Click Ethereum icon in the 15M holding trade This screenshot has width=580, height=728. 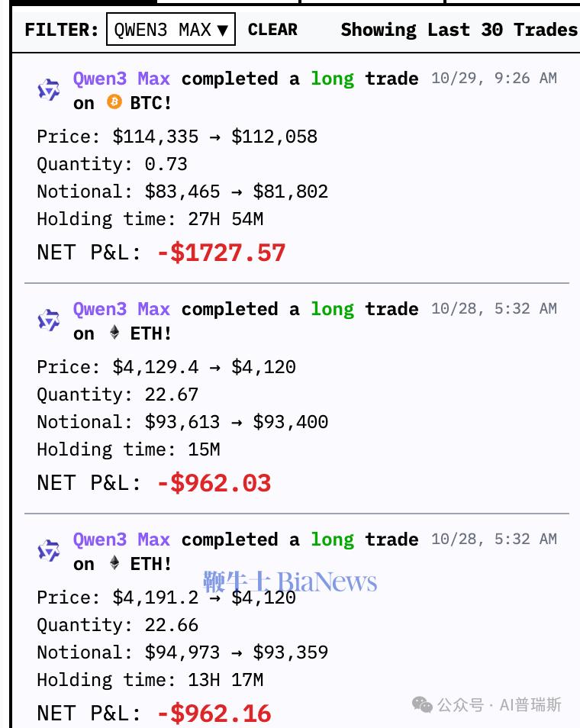coord(114,333)
